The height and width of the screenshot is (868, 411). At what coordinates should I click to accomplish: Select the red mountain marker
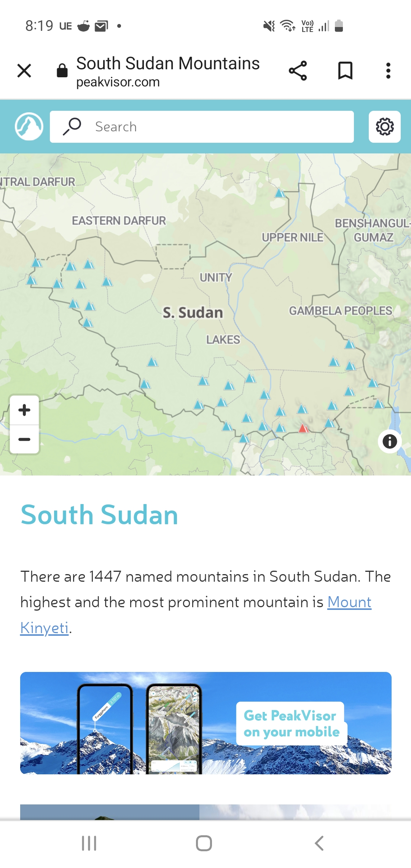pyautogui.click(x=303, y=429)
